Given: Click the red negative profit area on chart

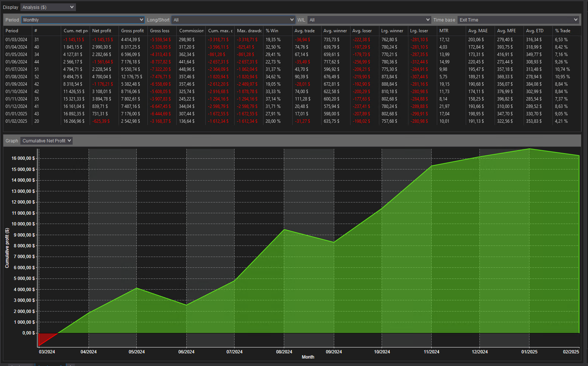Looking at the screenshot, I should (44, 338).
